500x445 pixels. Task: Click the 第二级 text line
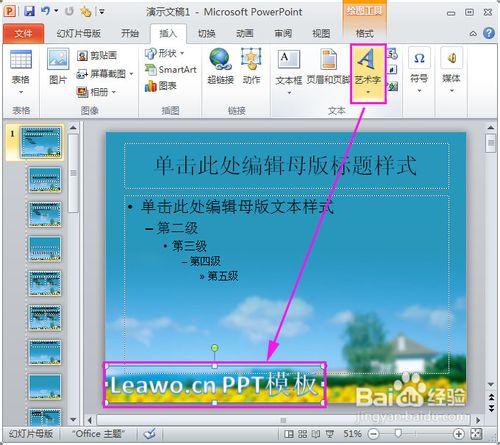click(177, 228)
